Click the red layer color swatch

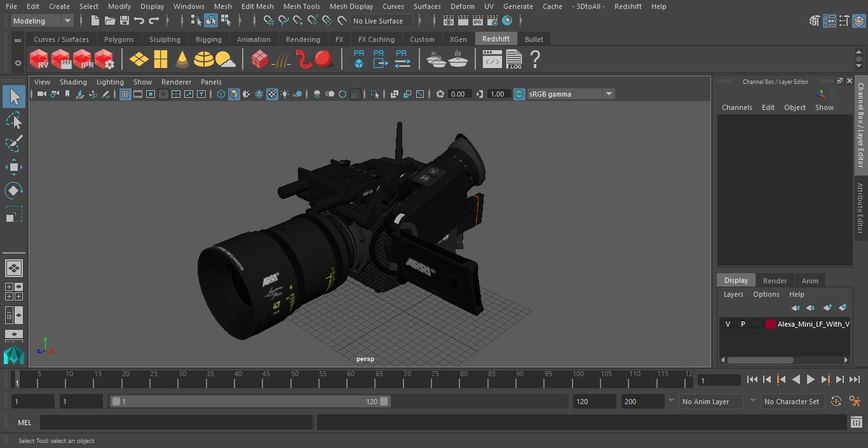tap(770, 324)
